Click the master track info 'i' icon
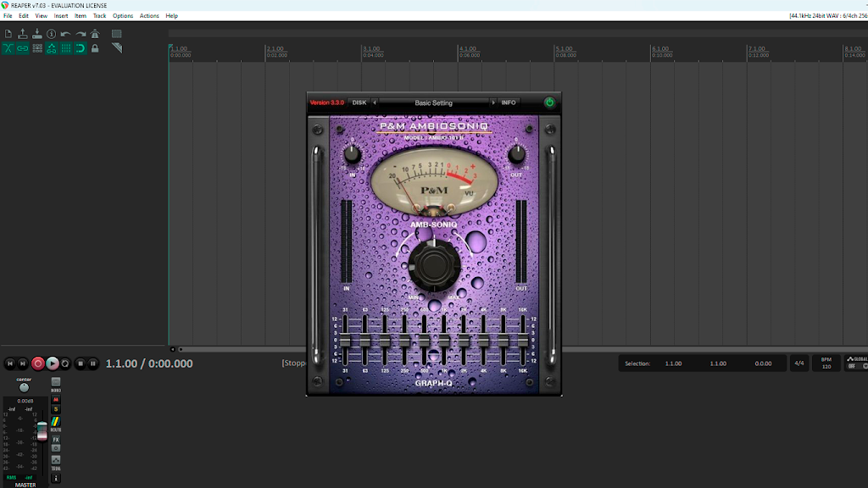The width and height of the screenshot is (868, 488). 55,478
